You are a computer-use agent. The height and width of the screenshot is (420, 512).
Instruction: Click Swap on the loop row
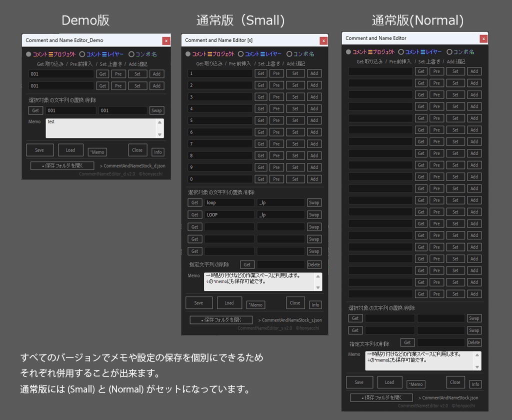[314, 203]
